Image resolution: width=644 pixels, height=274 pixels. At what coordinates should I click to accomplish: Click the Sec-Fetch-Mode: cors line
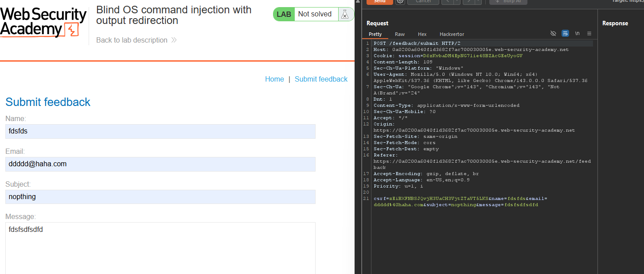click(x=405, y=143)
